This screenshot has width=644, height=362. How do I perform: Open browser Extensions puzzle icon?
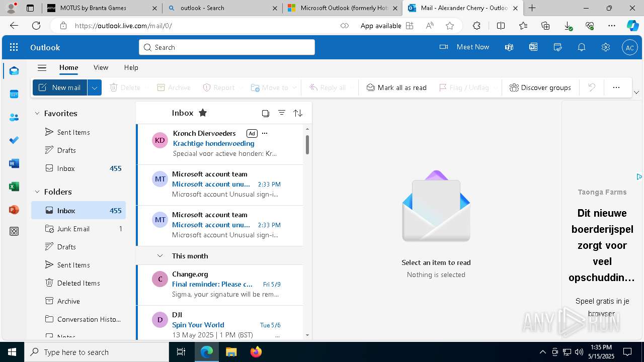point(476,26)
